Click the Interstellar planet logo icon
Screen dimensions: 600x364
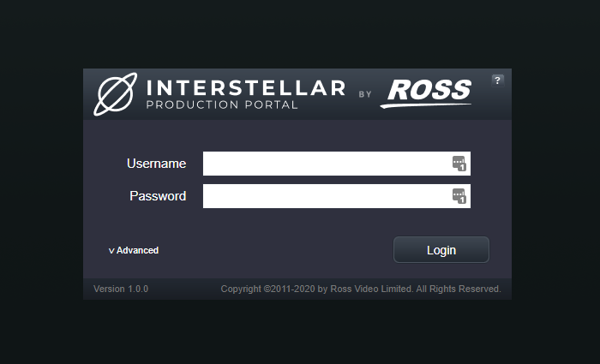(x=114, y=94)
